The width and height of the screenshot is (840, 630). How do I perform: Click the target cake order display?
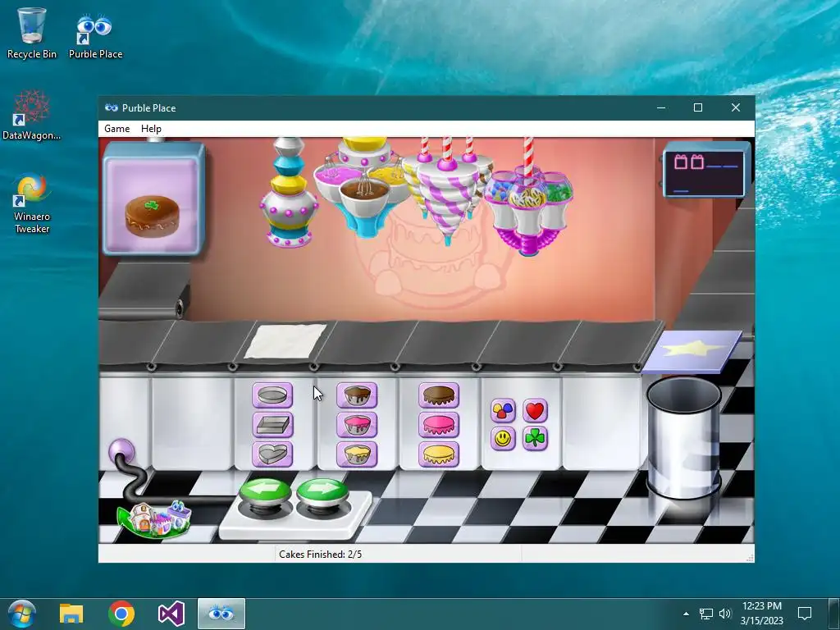[153, 199]
